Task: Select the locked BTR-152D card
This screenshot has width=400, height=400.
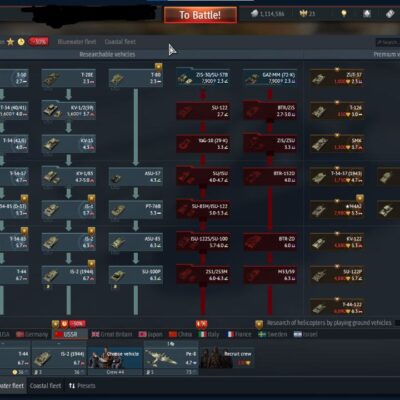Action: tap(270, 177)
